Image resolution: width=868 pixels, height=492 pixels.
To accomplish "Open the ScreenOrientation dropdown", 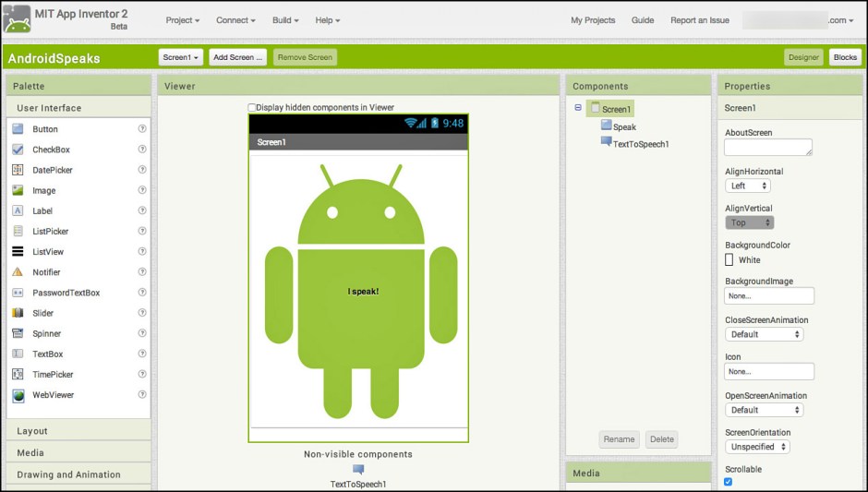I will [x=757, y=447].
